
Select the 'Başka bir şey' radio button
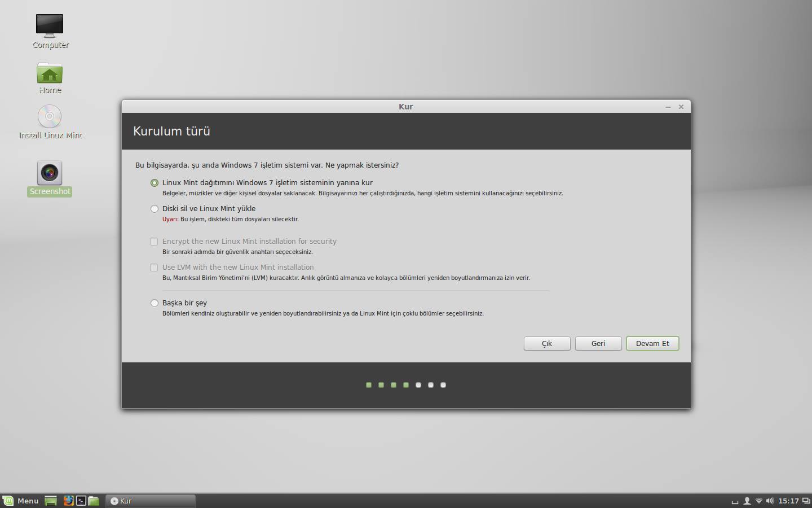point(155,303)
